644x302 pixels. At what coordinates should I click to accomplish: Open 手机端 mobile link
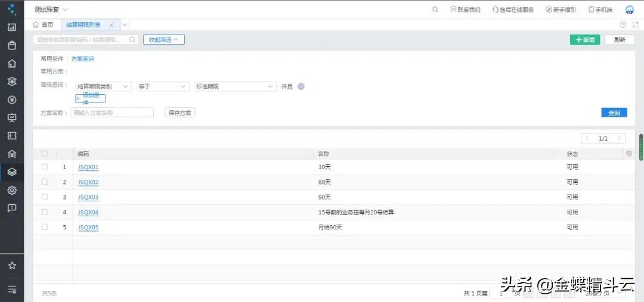pos(600,10)
